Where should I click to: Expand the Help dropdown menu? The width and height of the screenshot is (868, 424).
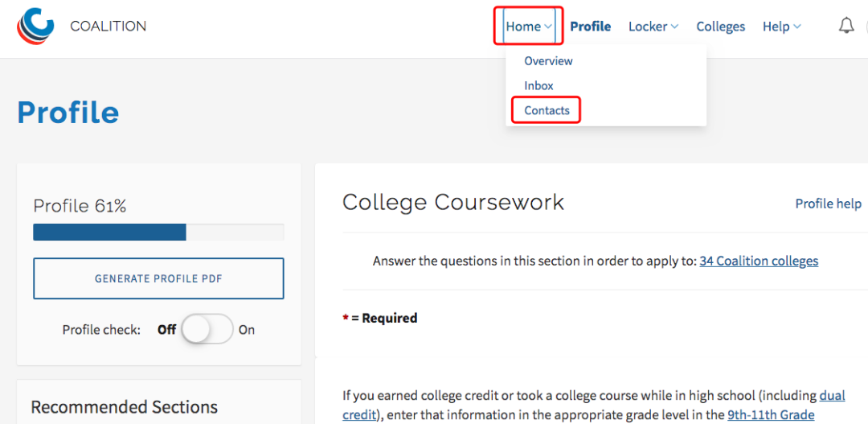point(782,26)
